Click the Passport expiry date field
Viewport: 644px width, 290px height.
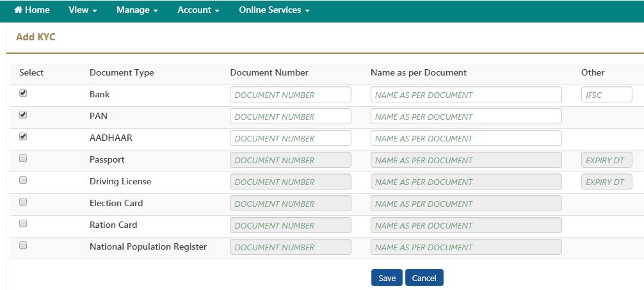click(x=607, y=160)
